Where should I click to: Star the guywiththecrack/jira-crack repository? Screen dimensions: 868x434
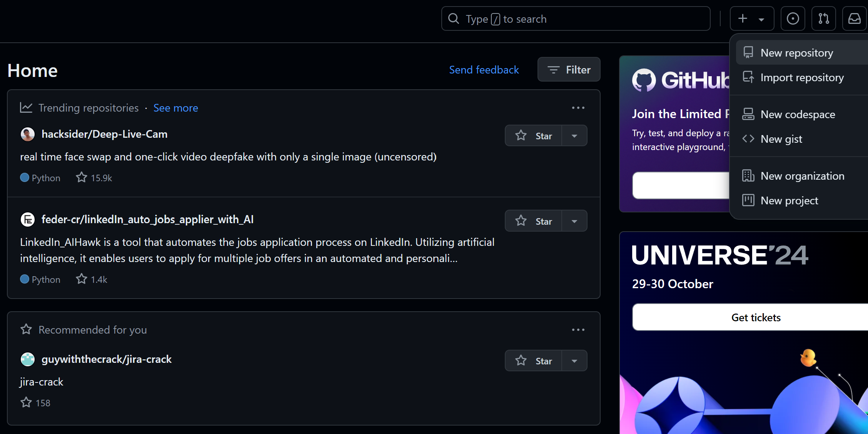(533, 361)
